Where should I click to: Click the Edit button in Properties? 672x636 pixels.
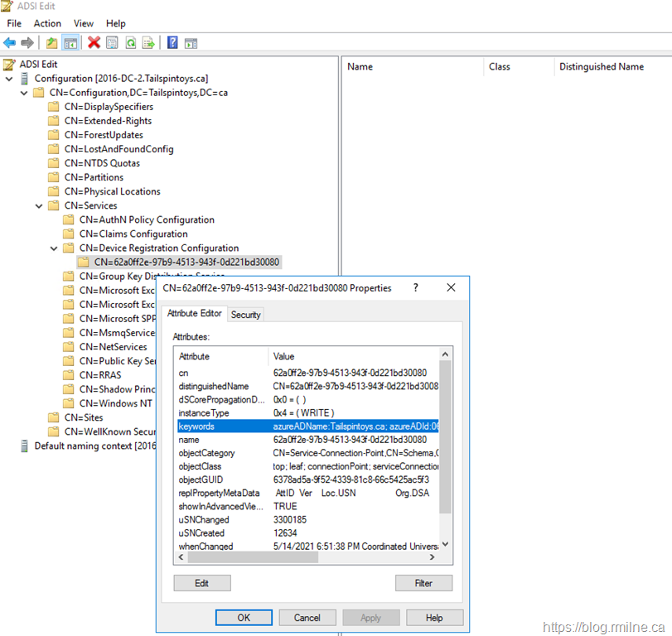[201, 583]
